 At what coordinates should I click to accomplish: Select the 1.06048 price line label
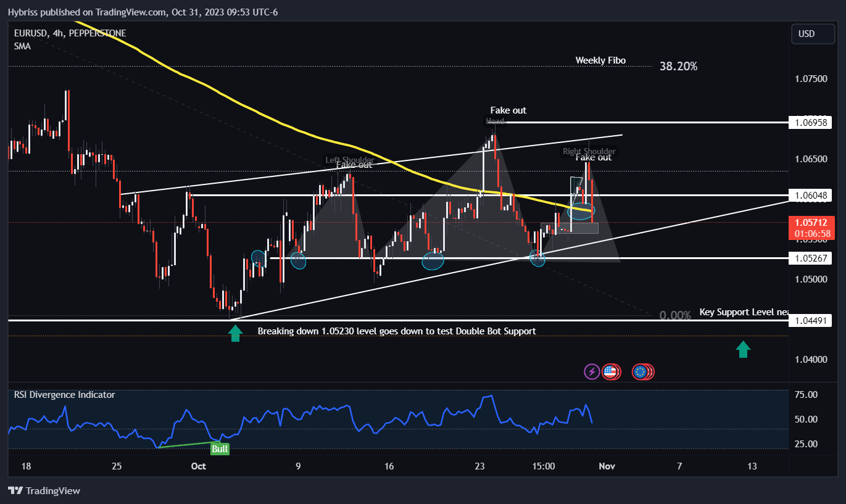pyautogui.click(x=810, y=195)
